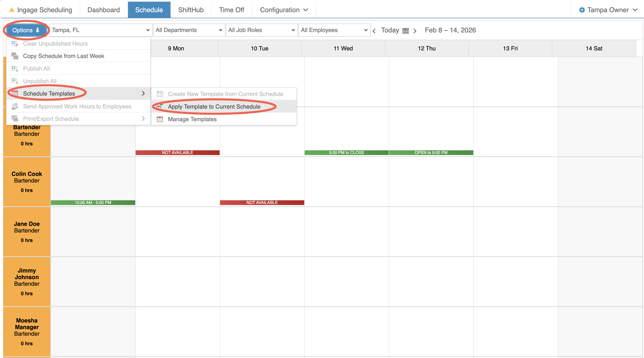Click Copy Schedule from Last Week icon
The image size is (644, 358).
pos(15,56)
